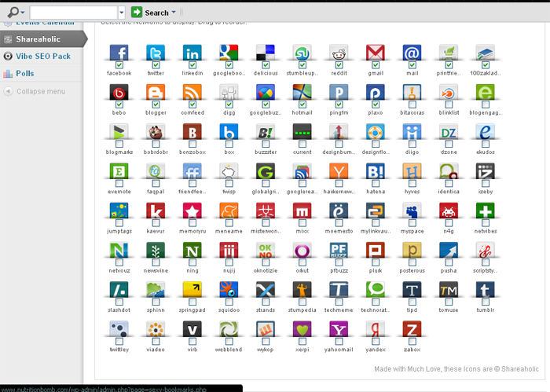
Task: Click the "googlebuz.." label
Action: tap(266, 112)
